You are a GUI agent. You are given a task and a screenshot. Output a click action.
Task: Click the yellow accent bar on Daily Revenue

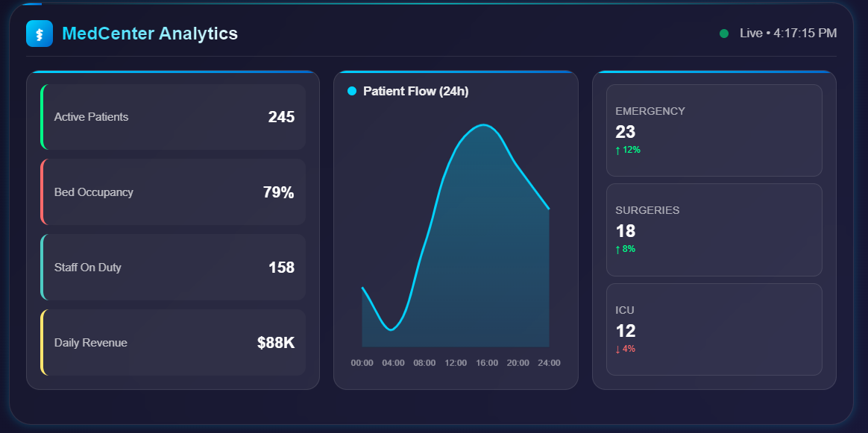43,342
